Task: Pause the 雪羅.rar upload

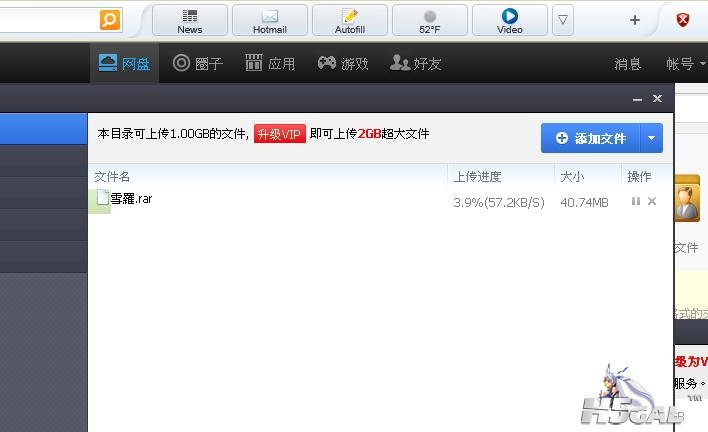Action: pyautogui.click(x=635, y=202)
